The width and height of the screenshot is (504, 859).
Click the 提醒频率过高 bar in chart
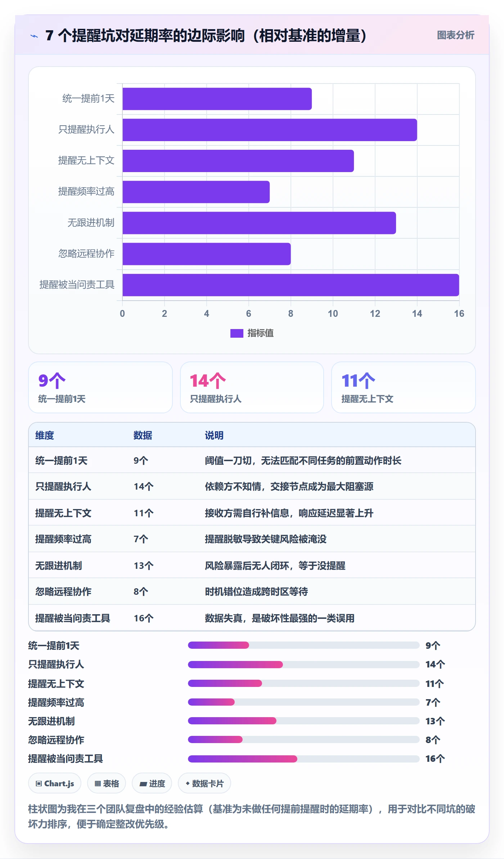(196, 192)
